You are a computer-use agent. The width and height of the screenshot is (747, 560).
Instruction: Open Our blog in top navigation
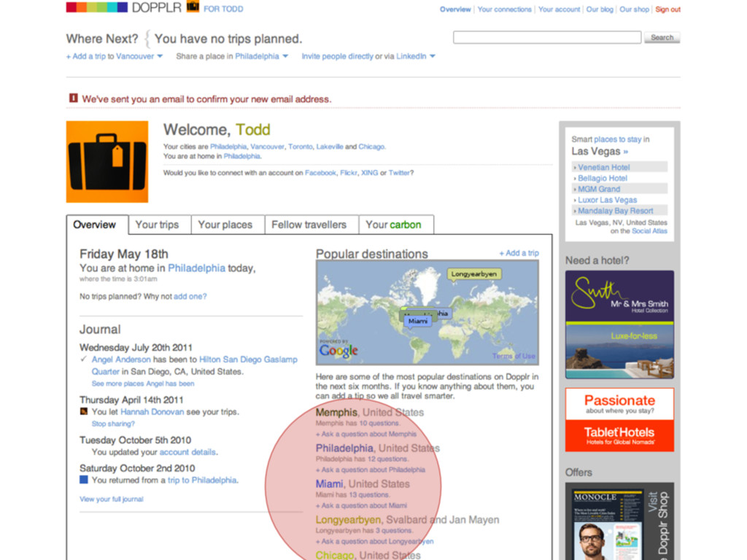point(600,9)
